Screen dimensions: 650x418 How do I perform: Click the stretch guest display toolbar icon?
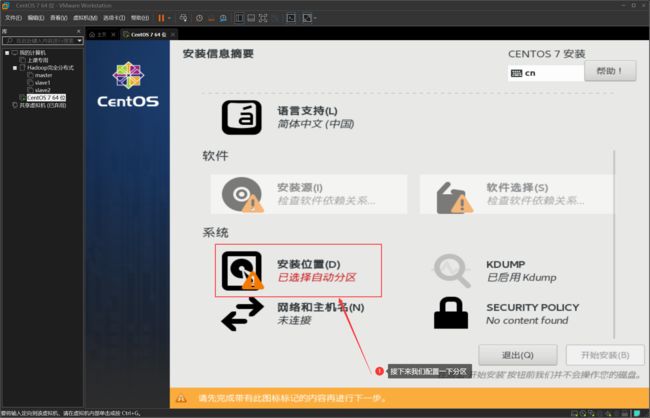pyautogui.click(x=307, y=18)
